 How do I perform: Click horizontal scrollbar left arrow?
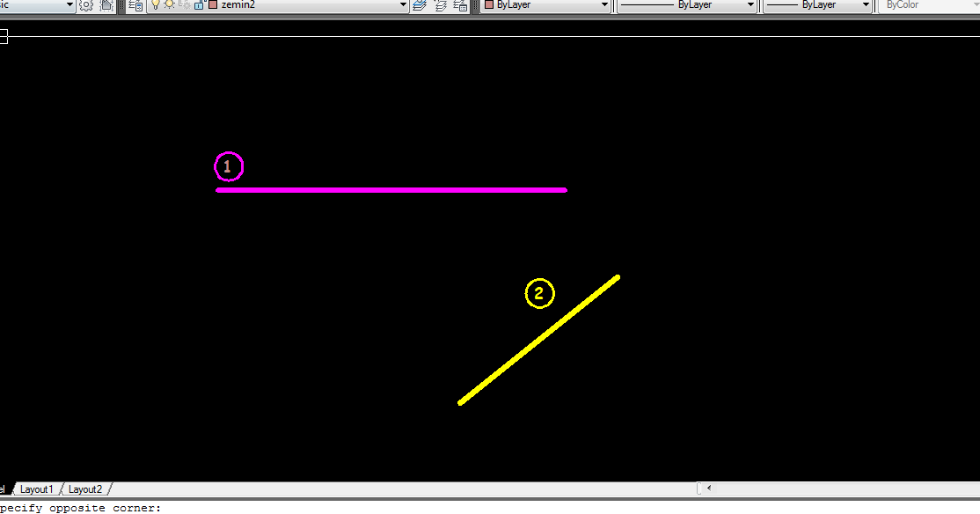[709, 488]
